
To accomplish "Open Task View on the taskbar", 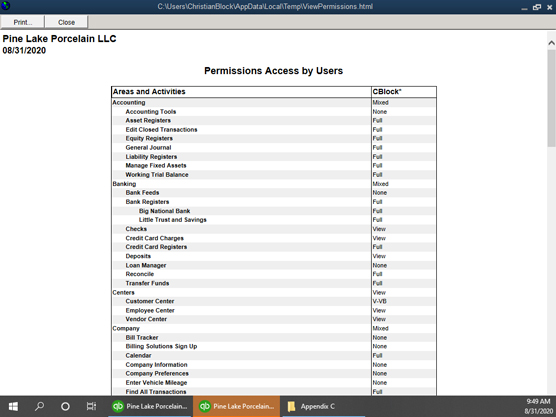I will [91, 406].
